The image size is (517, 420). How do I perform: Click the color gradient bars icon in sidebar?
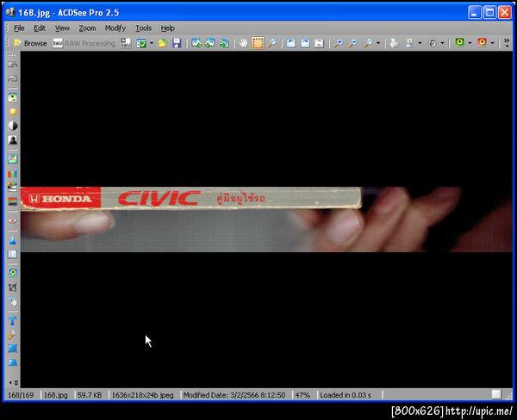(x=13, y=187)
